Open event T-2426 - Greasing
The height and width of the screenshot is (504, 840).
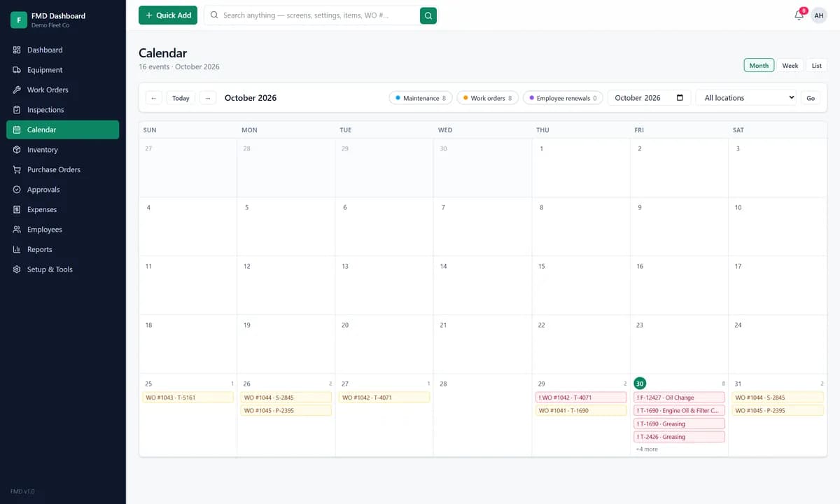tap(679, 437)
